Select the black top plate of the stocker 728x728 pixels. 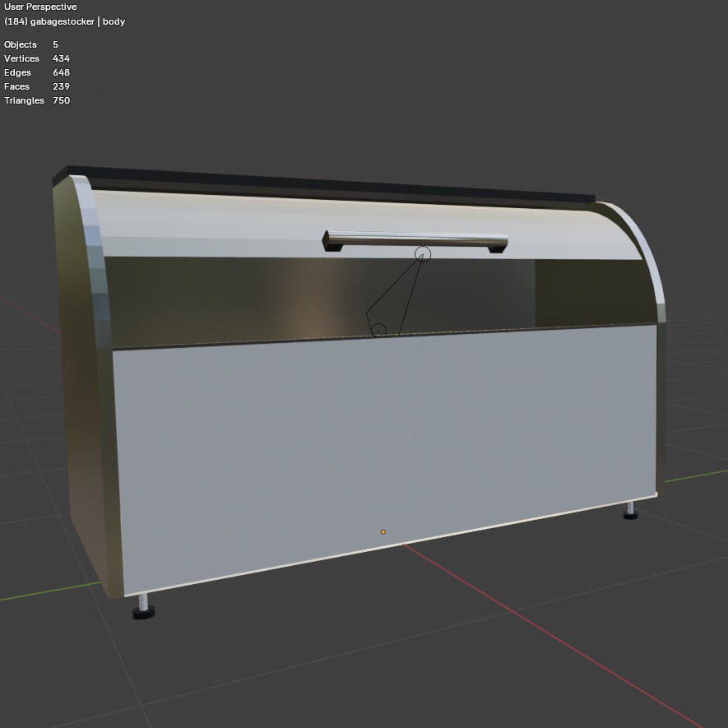click(325, 184)
